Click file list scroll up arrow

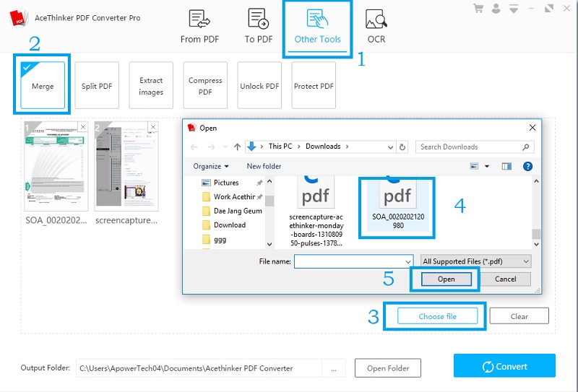536,181
